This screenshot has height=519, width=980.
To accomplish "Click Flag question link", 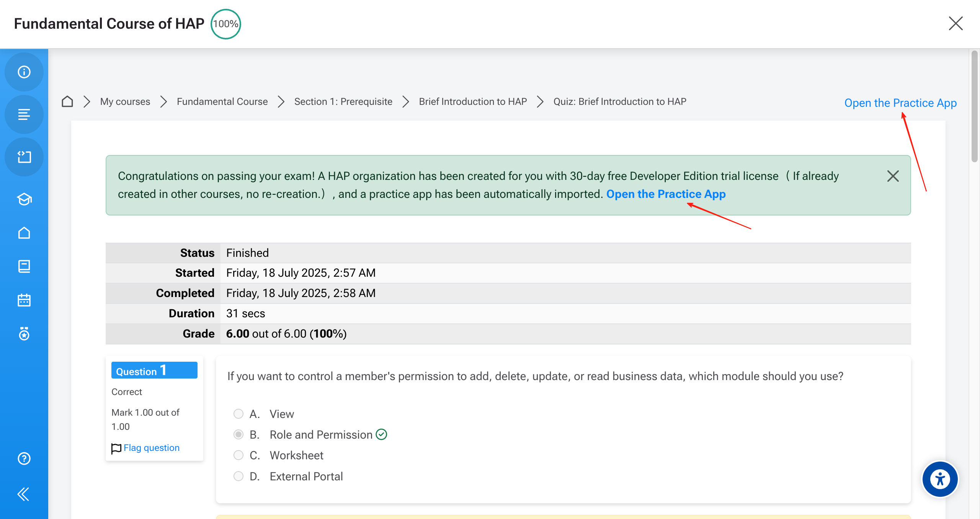I will pyautogui.click(x=152, y=448).
